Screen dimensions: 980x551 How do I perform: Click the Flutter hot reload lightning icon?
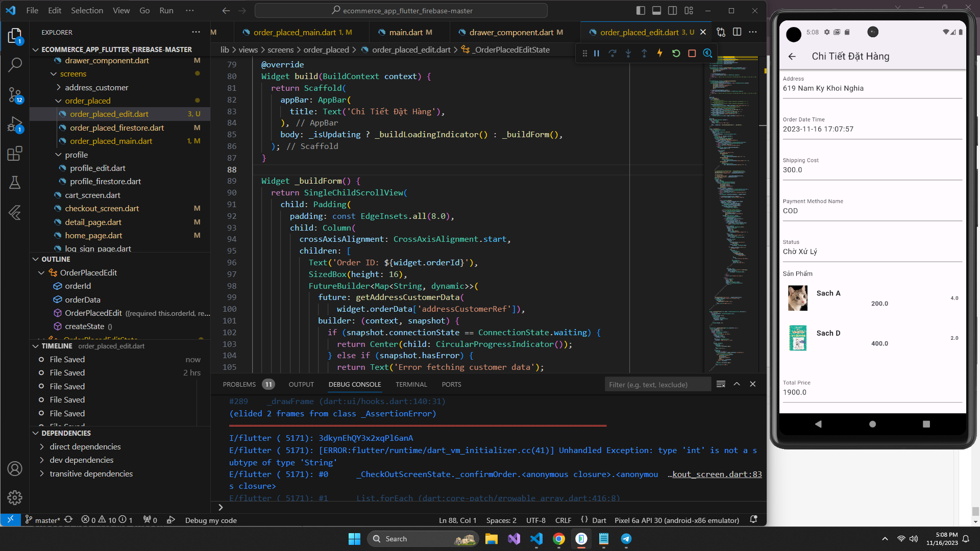point(659,53)
